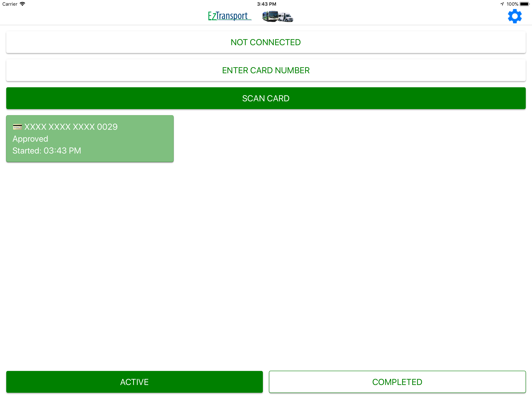
Task: Click the credit card icon in trip card
Action: coord(17,127)
